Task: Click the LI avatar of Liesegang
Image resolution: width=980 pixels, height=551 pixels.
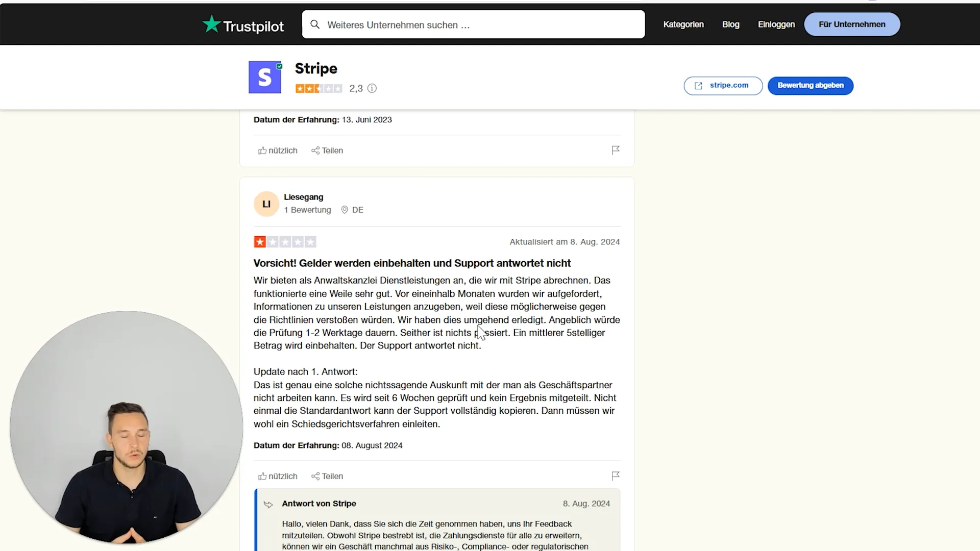Action: pyautogui.click(x=266, y=204)
